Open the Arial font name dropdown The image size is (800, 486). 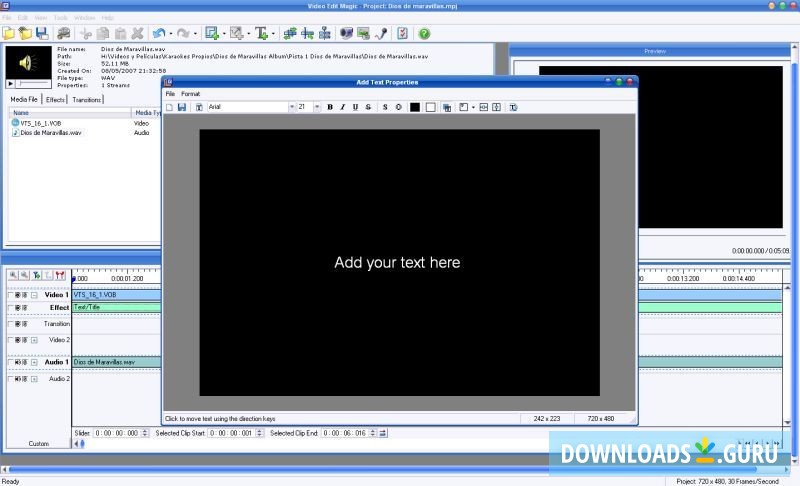[292, 107]
